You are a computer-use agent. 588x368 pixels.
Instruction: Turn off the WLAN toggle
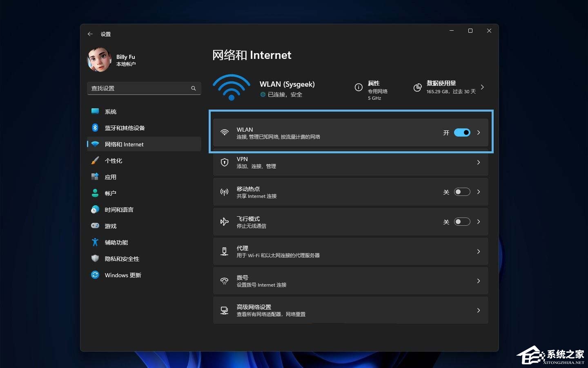(x=462, y=132)
